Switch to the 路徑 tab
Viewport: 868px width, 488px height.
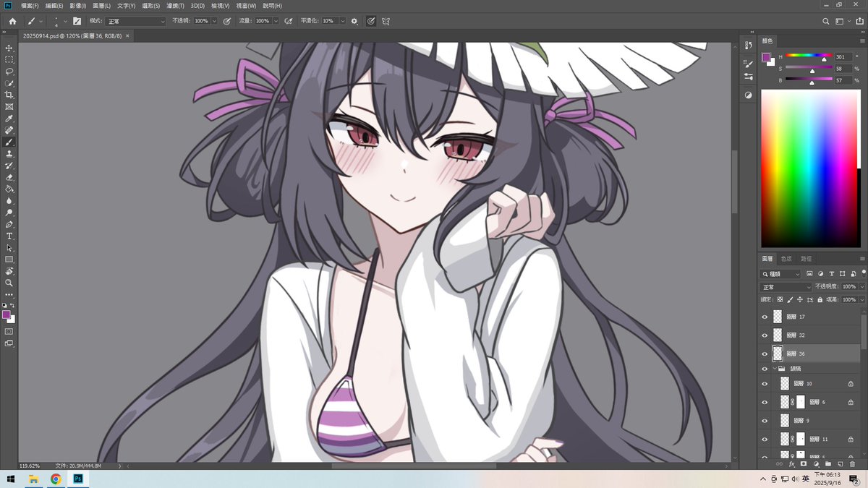coord(806,258)
